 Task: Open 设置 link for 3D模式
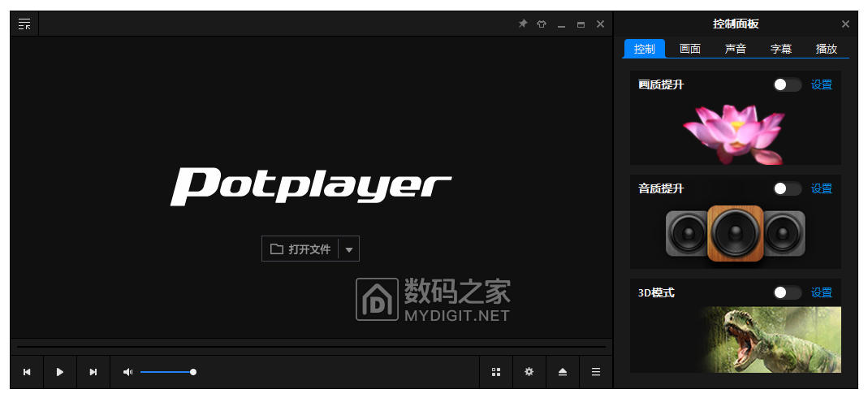(x=822, y=293)
